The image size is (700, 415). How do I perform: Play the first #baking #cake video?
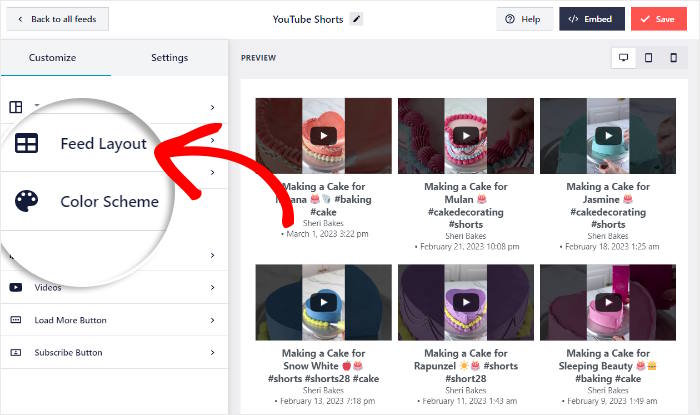(323, 136)
